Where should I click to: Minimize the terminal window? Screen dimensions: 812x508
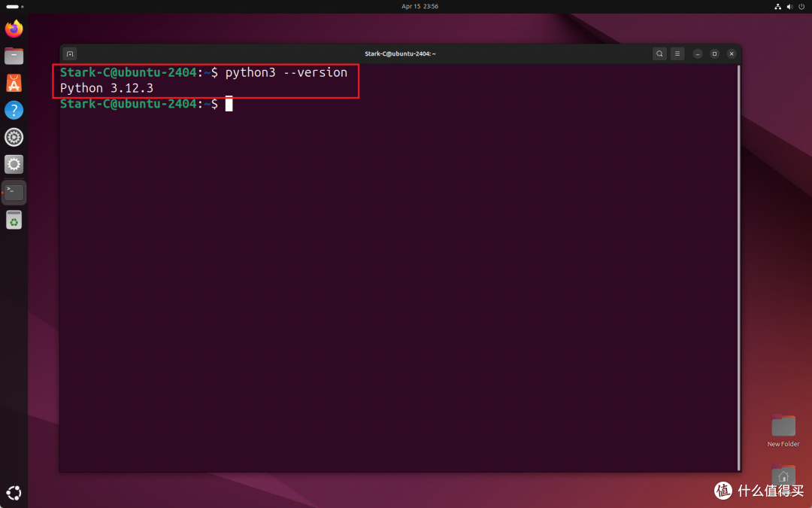(x=698, y=54)
